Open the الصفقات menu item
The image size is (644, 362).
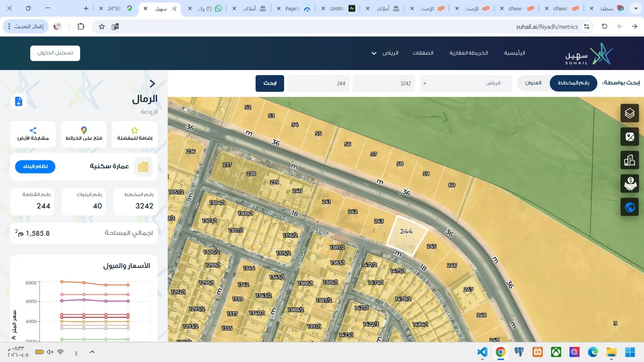[423, 53]
